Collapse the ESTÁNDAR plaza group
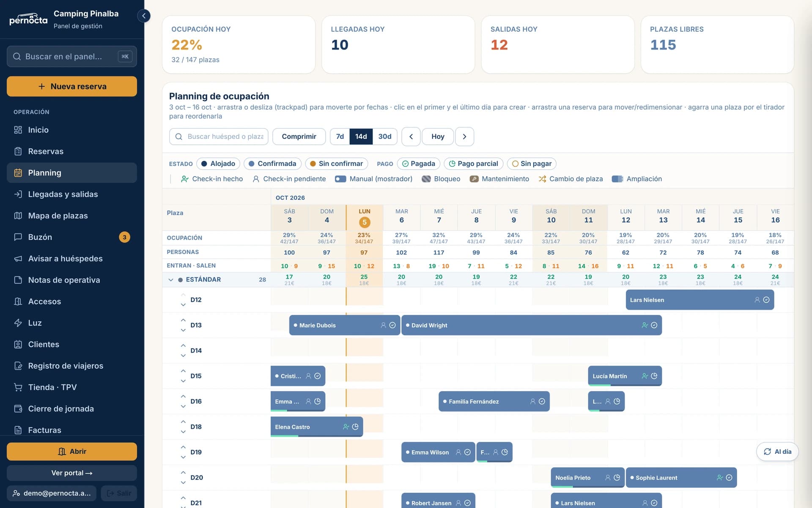 point(171,279)
